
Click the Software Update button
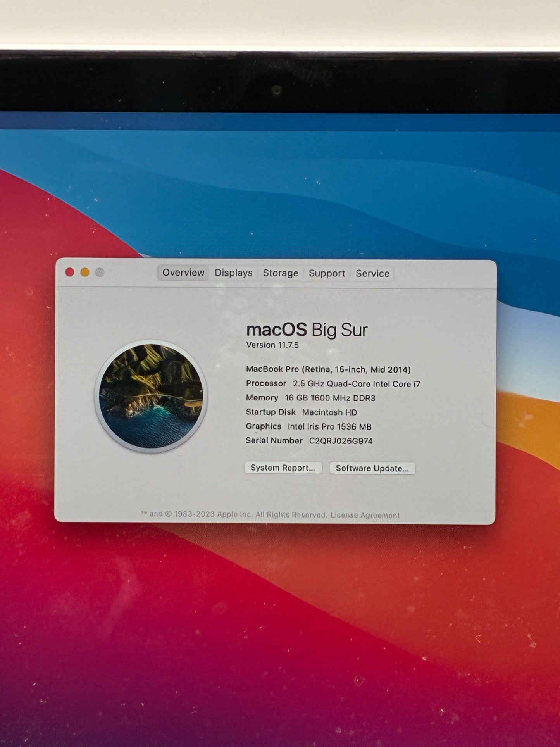click(x=372, y=468)
